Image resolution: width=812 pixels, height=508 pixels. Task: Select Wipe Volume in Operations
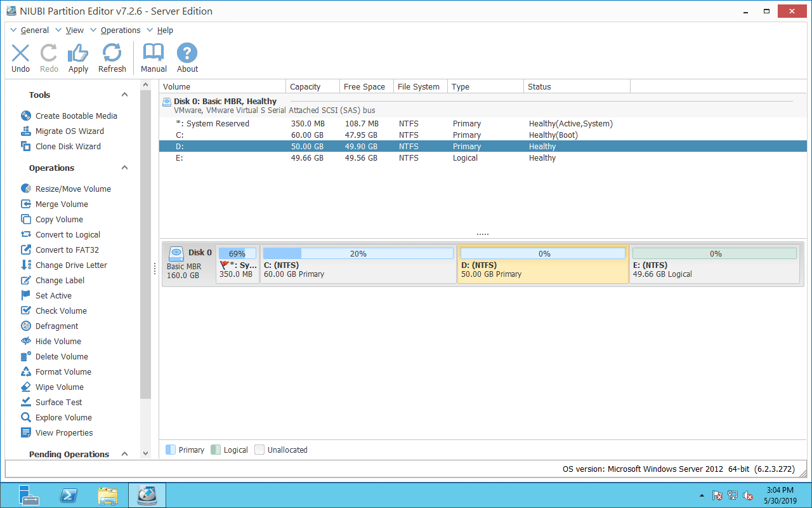click(x=59, y=387)
